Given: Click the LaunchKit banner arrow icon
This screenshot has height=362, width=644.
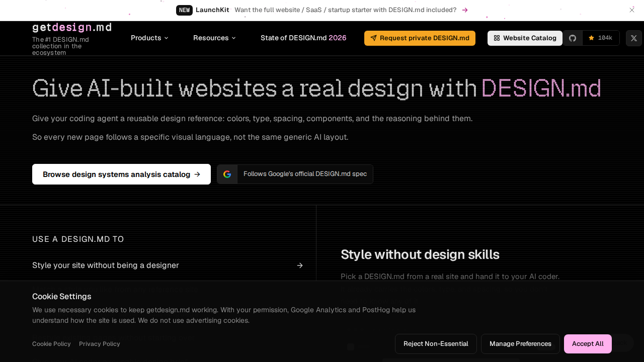Looking at the screenshot, I should [x=465, y=10].
